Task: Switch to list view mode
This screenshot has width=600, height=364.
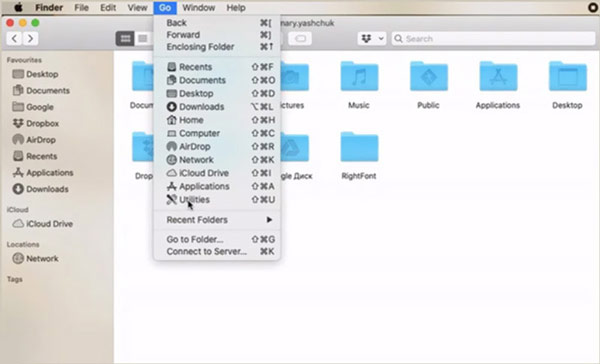Action: 143,39
